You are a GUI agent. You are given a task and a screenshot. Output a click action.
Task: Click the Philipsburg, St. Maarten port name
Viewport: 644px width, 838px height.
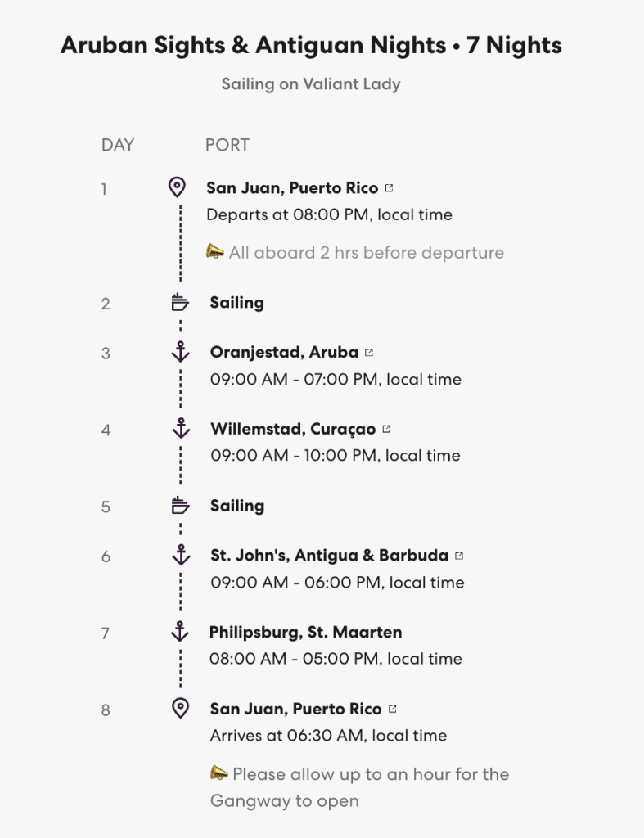305,632
